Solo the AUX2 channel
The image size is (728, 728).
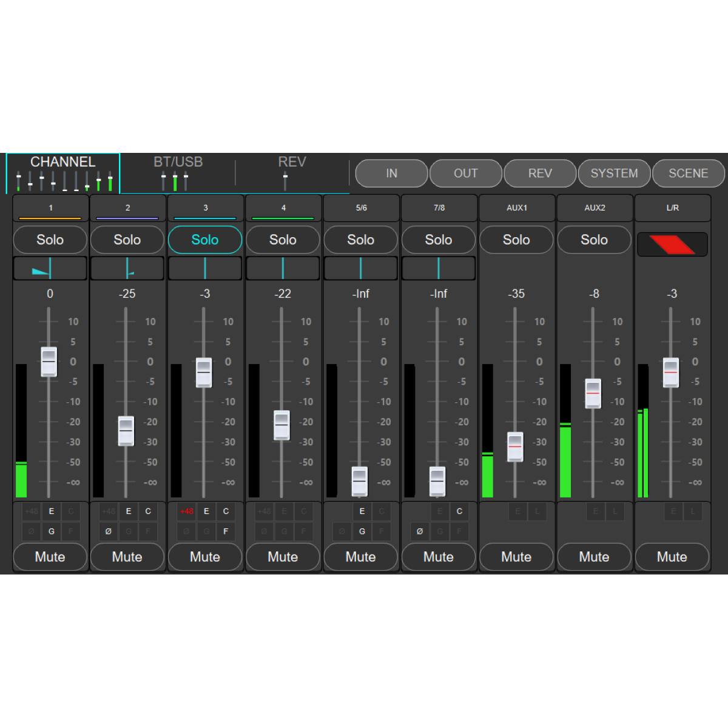coord(594,240)
